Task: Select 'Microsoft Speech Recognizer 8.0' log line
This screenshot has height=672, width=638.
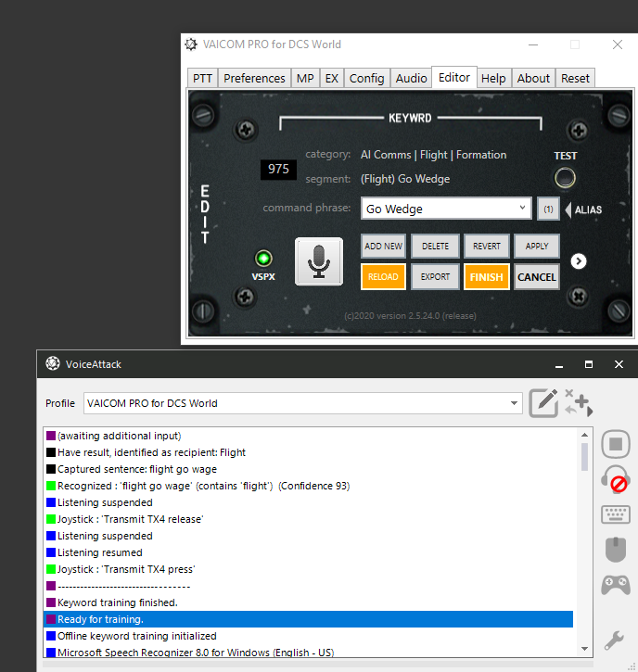Action: tap(308, 652)
